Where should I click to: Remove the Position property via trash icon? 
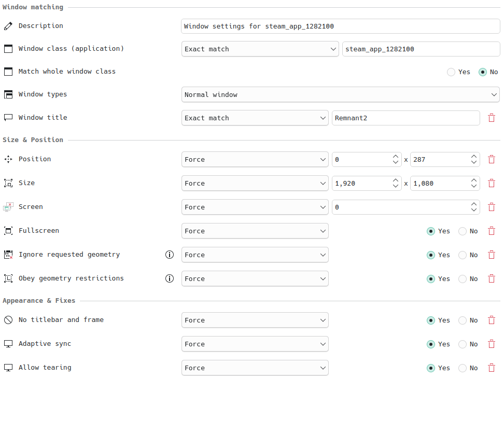pos(492,159)
